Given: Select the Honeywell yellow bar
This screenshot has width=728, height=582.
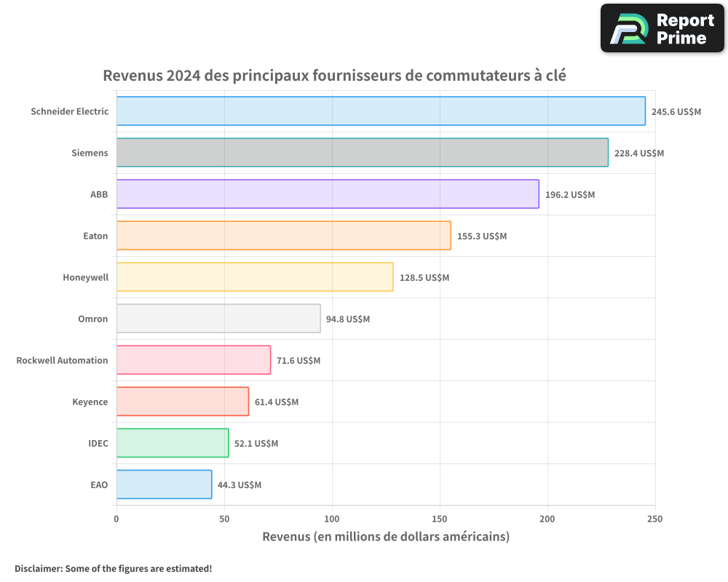Looking at the screenshot, I should pyautogui.click(x=255, y=277).
